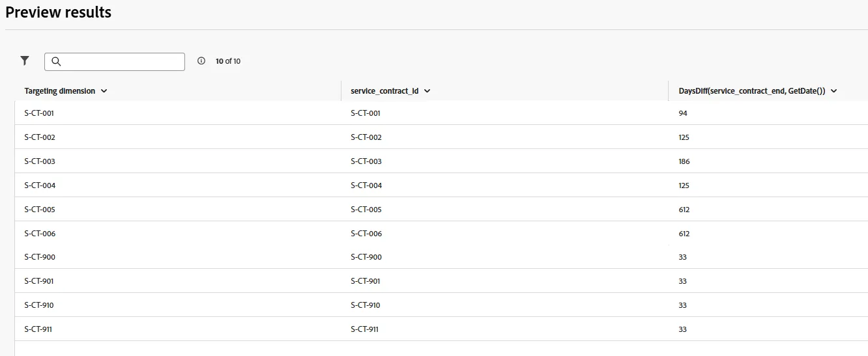Select the value 125 in the S-CT-004 row
The image size is (868, 356).
(684, 185)
